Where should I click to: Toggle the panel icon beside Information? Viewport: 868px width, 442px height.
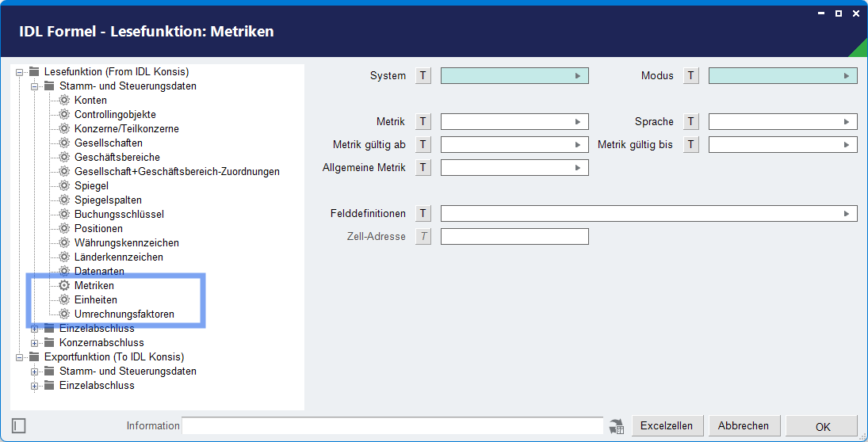click(x=18, y=425)
